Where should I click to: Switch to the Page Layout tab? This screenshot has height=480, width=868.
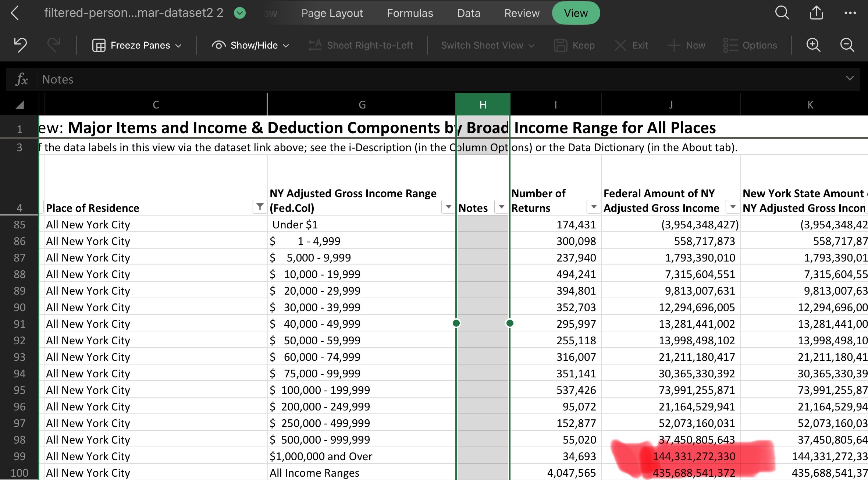click(x=332, y=13)
